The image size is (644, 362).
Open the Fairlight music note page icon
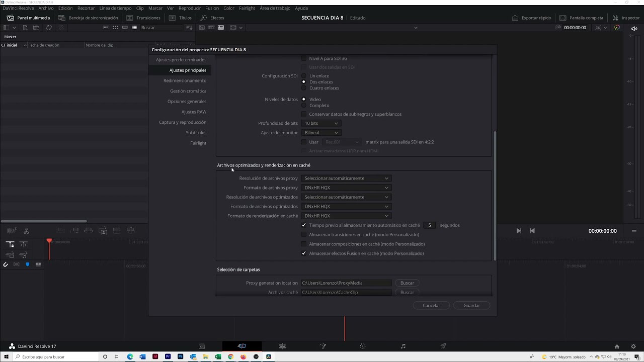pyautogui.click(x=403, y=346)
